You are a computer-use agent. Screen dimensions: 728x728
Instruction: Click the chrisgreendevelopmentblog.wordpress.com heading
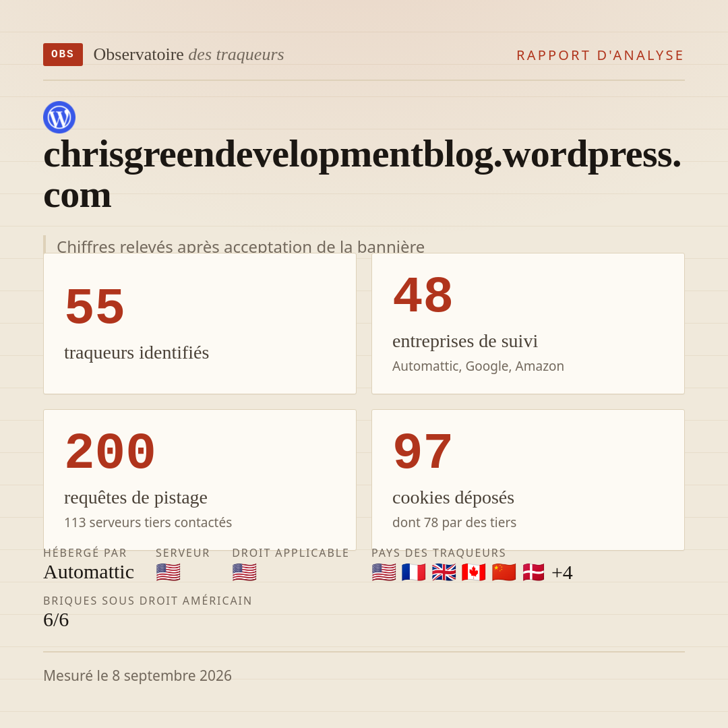tap(362, 175)
